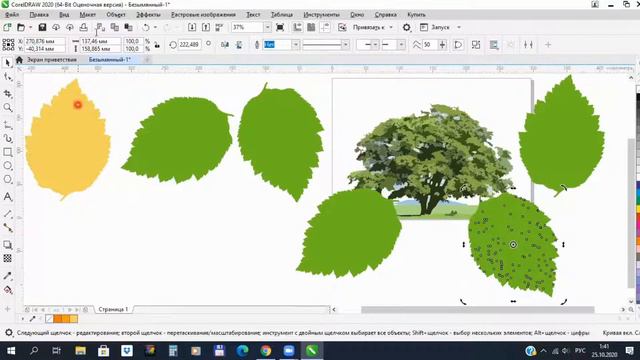Select the Crop tool in the toolbox

coord(7,93)
